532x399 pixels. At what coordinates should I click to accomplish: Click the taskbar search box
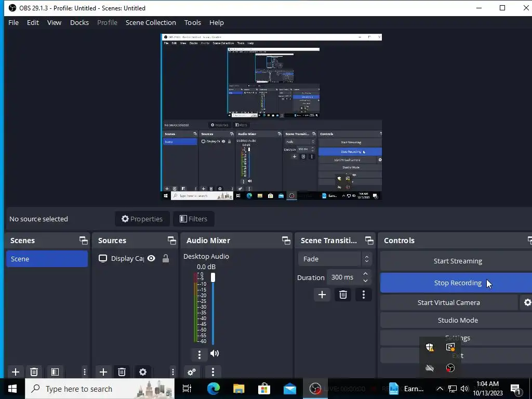(100, 389)
